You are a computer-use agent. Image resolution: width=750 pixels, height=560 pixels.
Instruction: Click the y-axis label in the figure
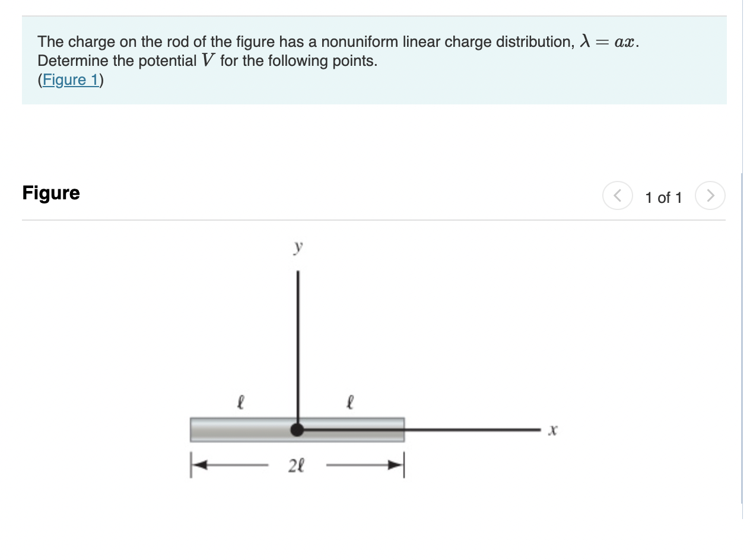pyautogui.click(x=299, y=246)
